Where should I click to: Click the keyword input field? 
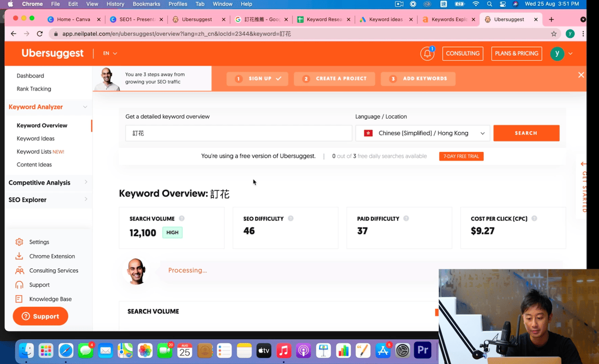click(x=239, y=133)
